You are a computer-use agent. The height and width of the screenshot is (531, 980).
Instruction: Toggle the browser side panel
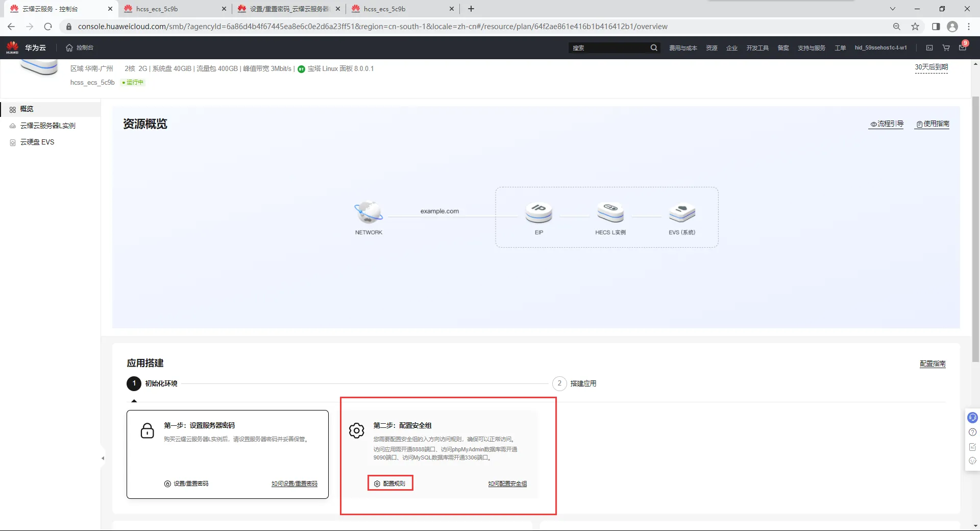[x=936, y=27]
